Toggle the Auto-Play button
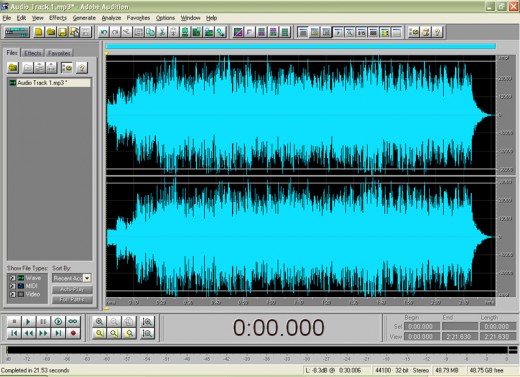Viewport: 520px width, 377px height. coord(72,289)
